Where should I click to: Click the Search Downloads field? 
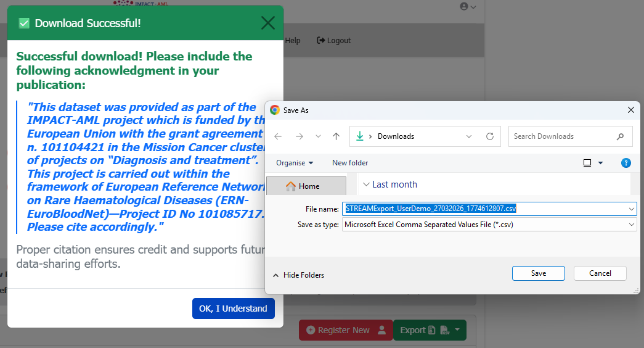pyautogui.click(x=570, y=136)
